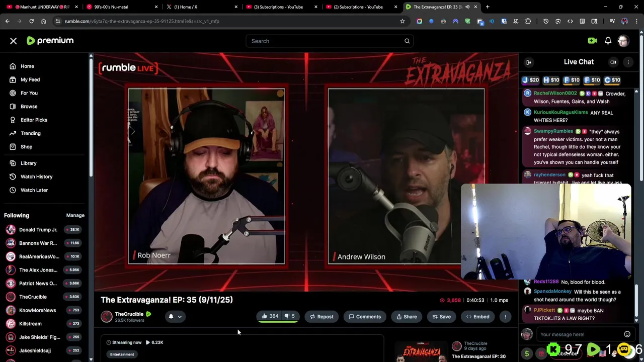
Task: Click the search magnifier icon
Action: coord(407,41)
